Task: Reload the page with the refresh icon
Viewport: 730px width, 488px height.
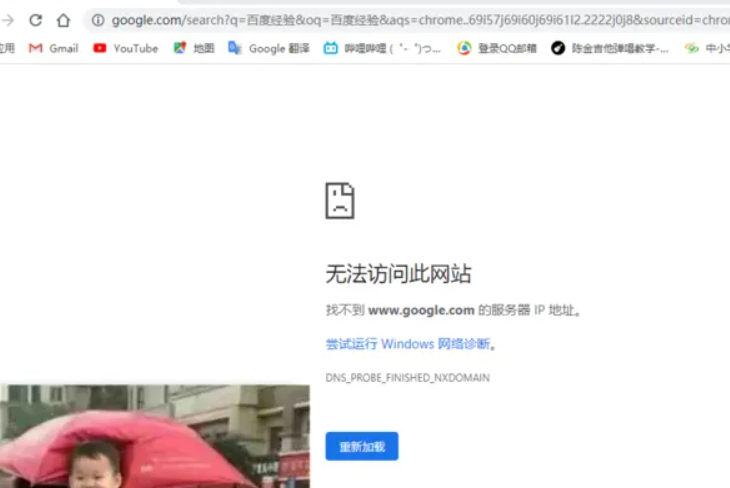Action: click(x=35, y=20)
